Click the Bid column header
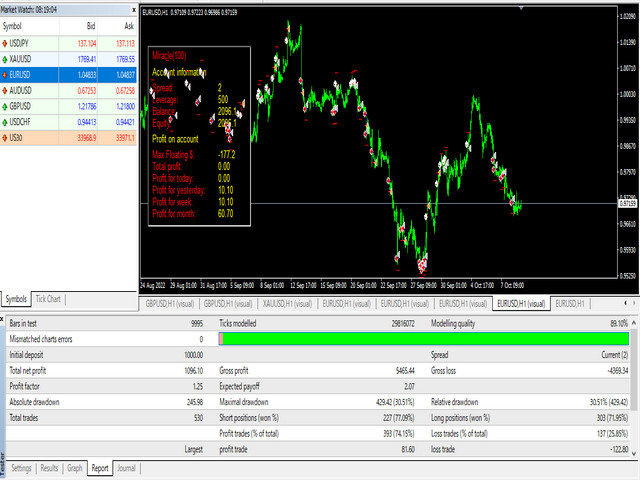640x480 pixels. point(91,27)
